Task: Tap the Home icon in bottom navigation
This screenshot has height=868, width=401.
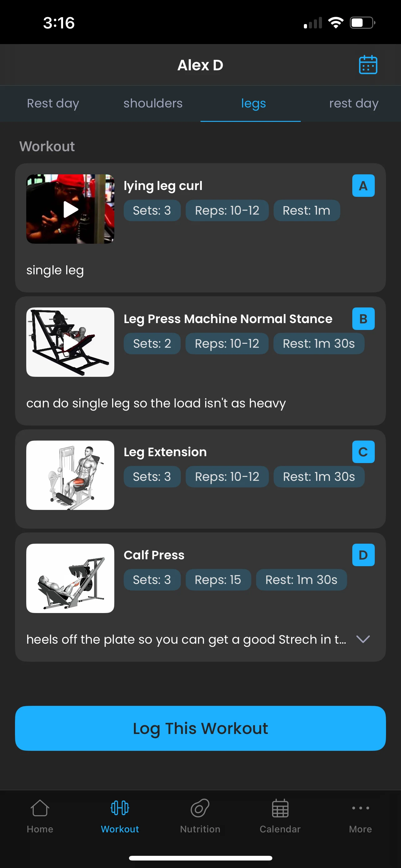Action: click(x=40, y=808)
